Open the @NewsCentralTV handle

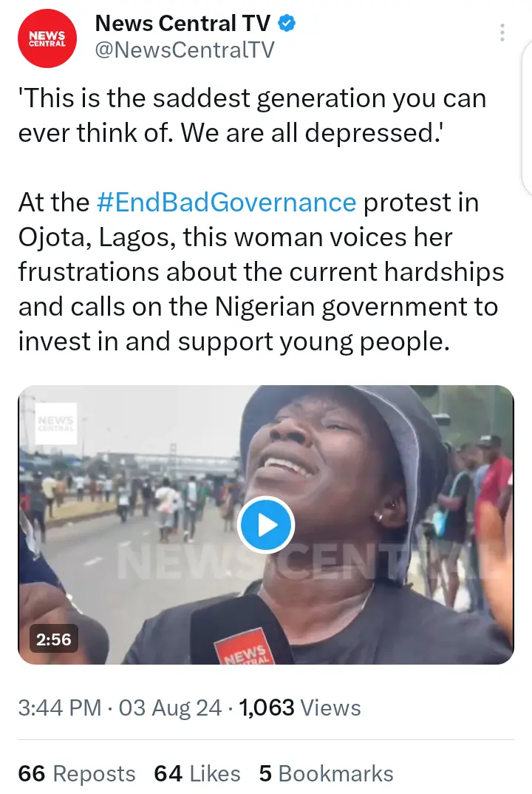[x=185, y=50]
